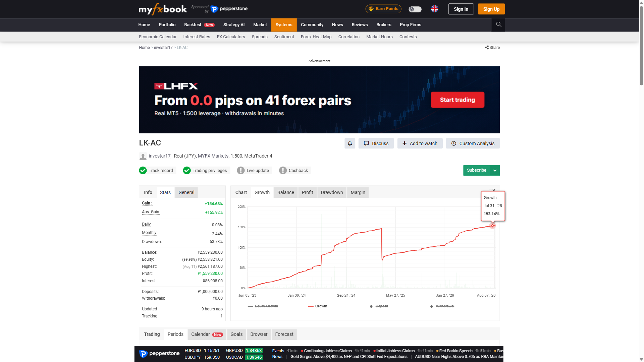Screen dimensions: 644x362
Task: Click the Sign In button
Action: coord(461,9)
